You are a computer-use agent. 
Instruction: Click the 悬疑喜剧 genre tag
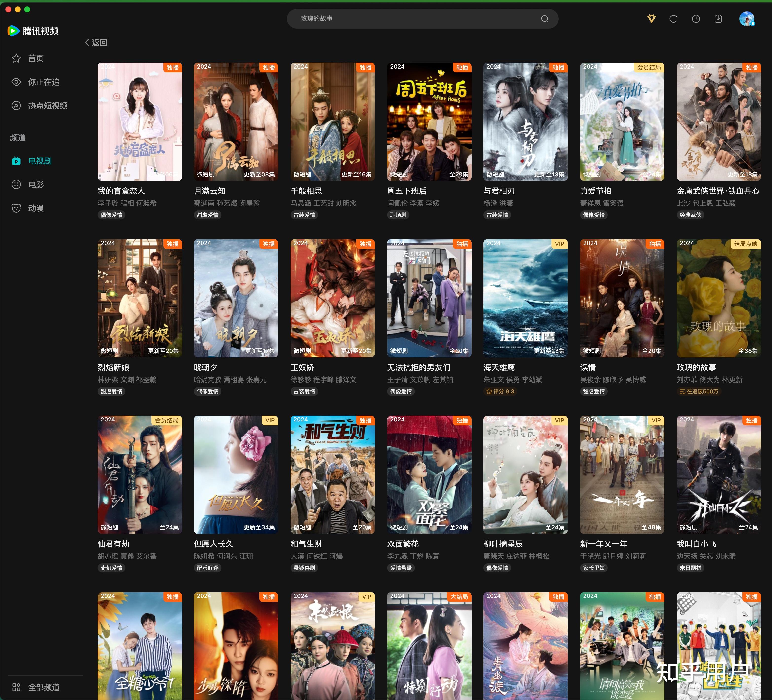tap(304, 568)
